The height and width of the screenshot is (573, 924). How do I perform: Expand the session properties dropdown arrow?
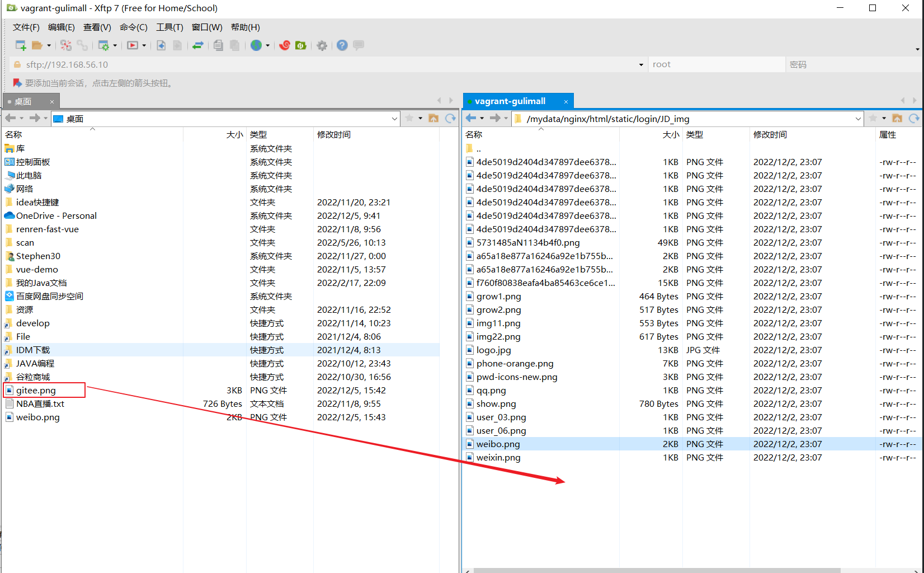[x=115, y=45]
